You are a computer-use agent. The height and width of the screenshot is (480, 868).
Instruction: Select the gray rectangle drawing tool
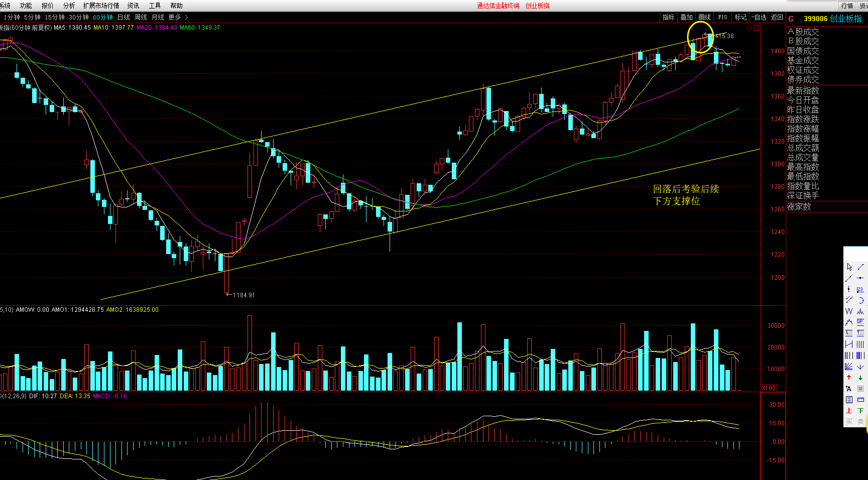[860, 389]
